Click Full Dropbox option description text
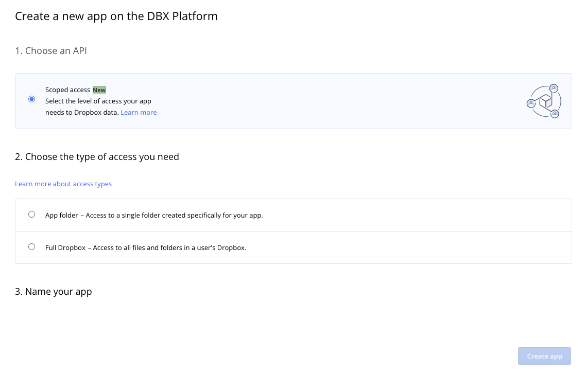 coord(146,248)
